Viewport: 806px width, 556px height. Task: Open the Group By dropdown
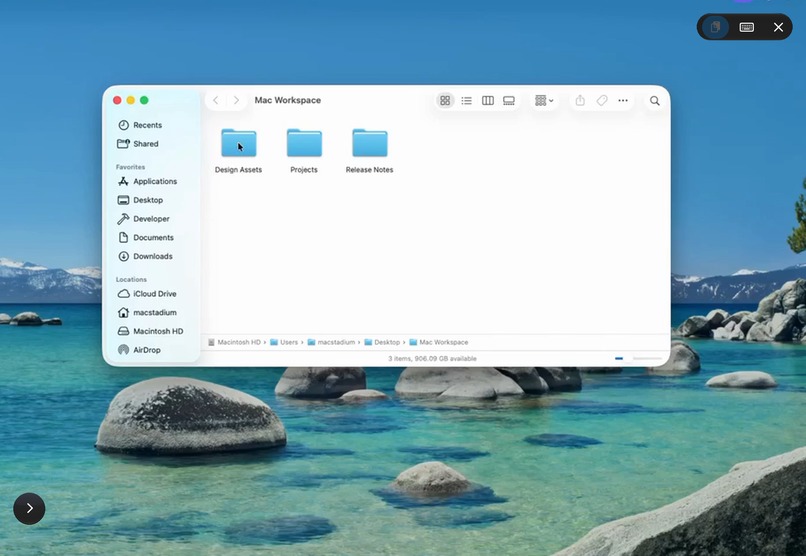click(x=544, y=101)
